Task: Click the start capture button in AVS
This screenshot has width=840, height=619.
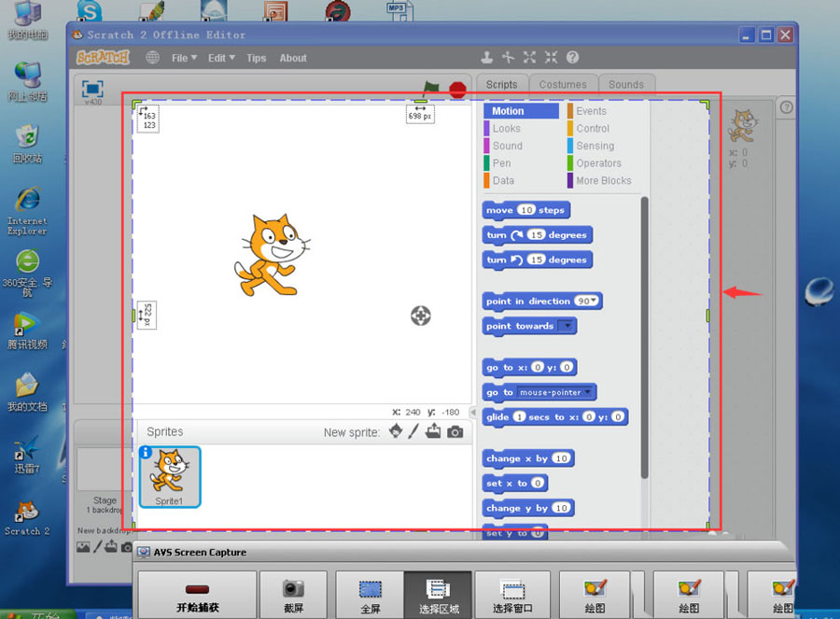Action: pyautogui.click(x=197, y=596)
